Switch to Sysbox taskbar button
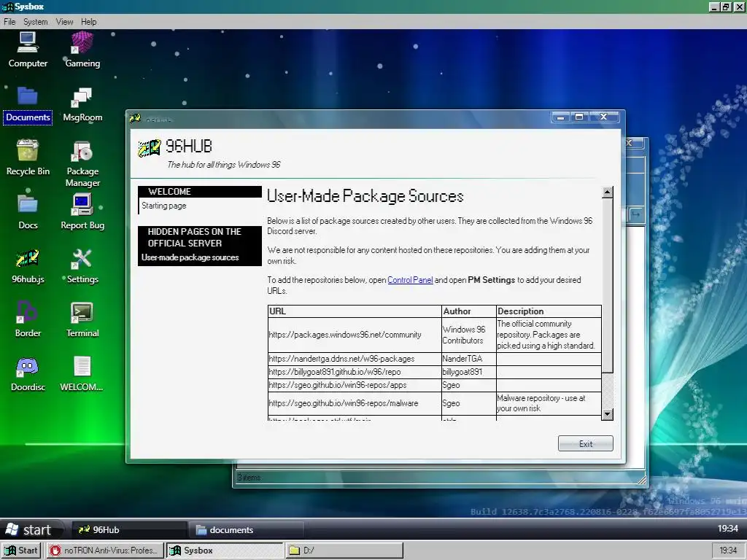This screenshot has width=747, height=560. [x=225, y=550]
